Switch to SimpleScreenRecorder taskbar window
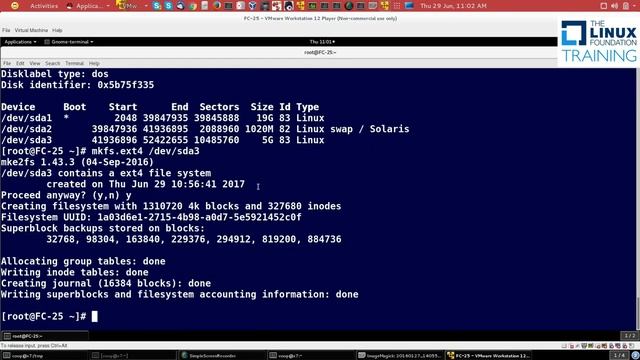The width and height of the screenshot is (640, 360). [x=222, y=356]
